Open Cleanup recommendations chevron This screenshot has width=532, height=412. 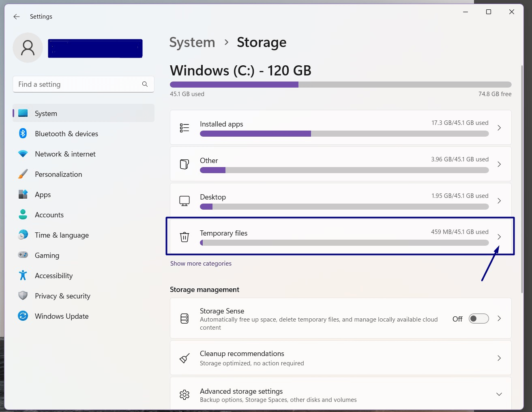click(x=499, y=358)
